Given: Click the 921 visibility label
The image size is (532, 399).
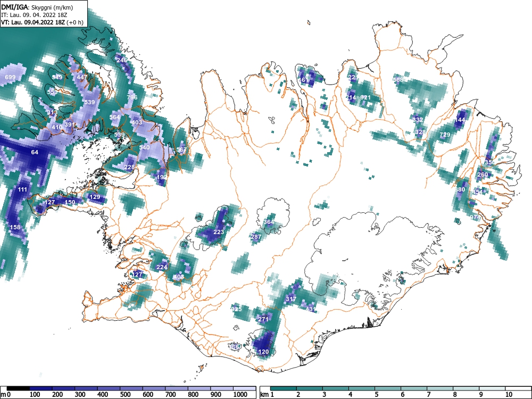Looking at the screenshot, I should pyautogui.click(x=365, y=97).
